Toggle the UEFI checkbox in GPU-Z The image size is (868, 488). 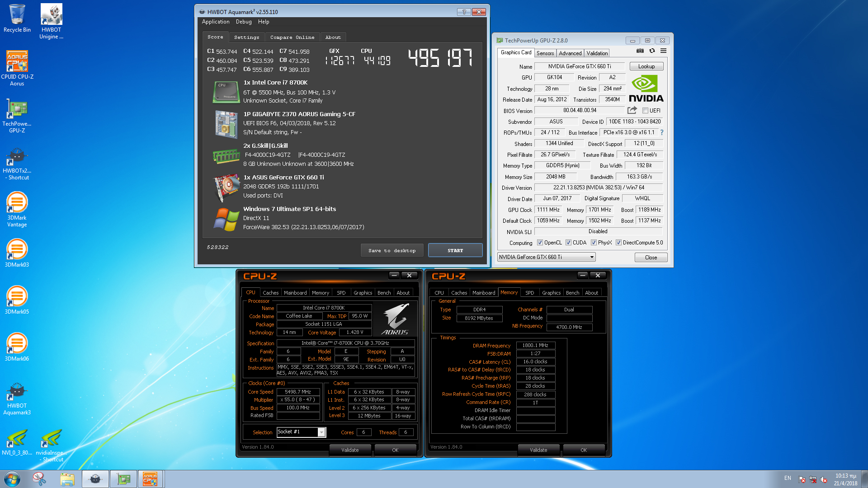(x=646, y=111)
